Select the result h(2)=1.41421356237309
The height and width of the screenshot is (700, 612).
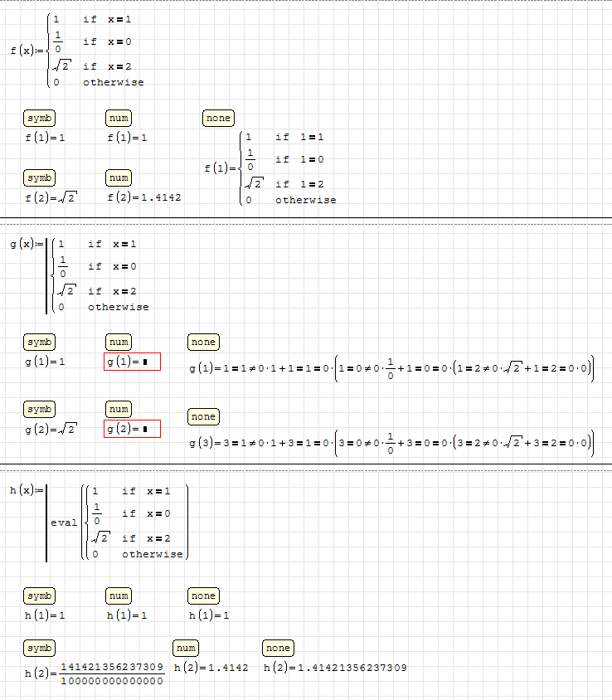pyautogui.click(x=335, y=668)
